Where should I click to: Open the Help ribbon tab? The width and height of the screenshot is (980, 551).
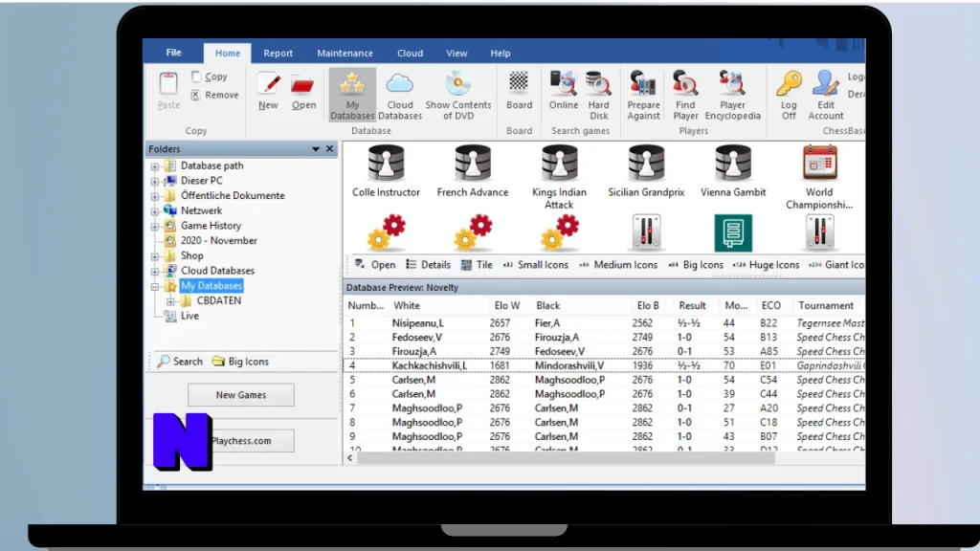pyautogui.click(x=500, y=54)
